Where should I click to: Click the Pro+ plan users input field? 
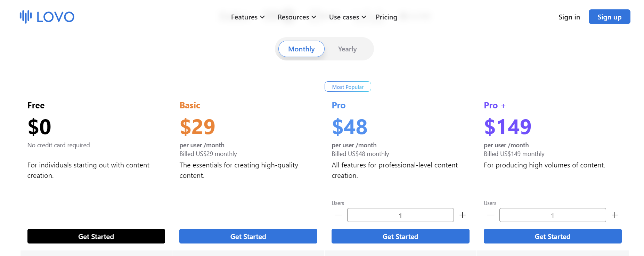(x=553, y=215)
